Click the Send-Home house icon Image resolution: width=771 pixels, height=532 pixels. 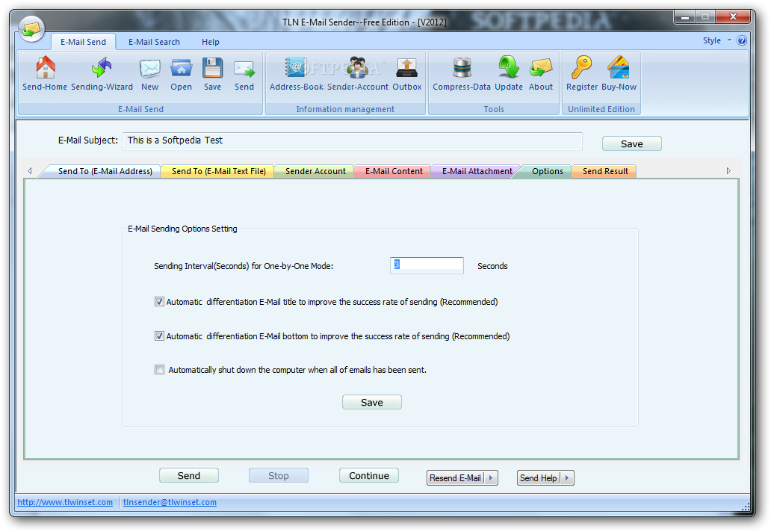[46, 68]
